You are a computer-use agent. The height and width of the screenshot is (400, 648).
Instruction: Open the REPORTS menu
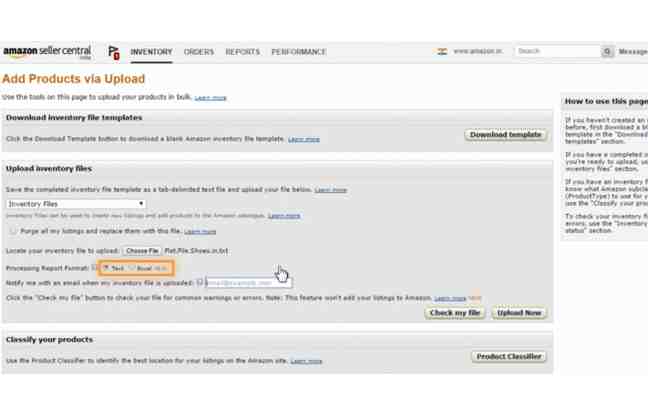243,52
